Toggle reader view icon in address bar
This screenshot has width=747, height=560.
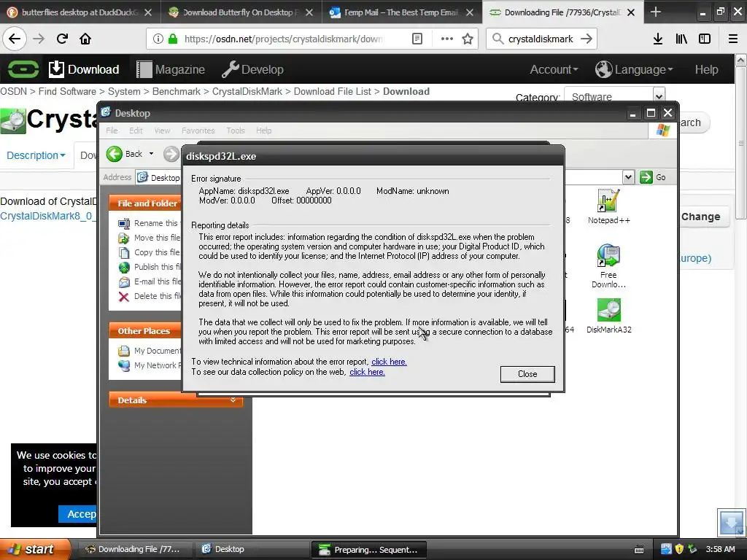point(417,39)
